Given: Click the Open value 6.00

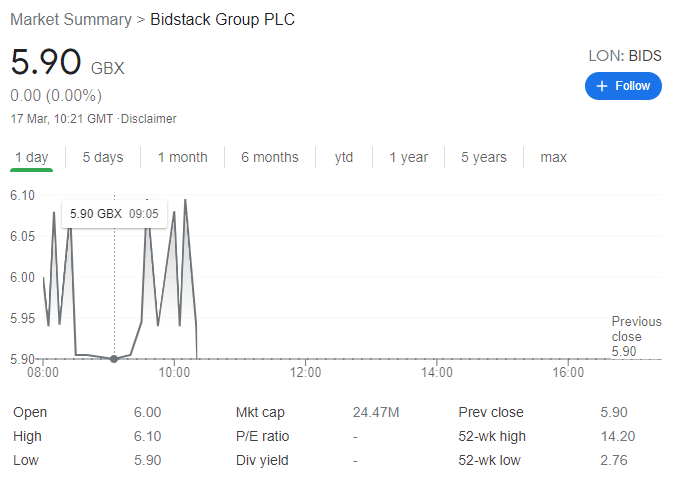Looking at the screenshot, I should [x=147, y=412].
